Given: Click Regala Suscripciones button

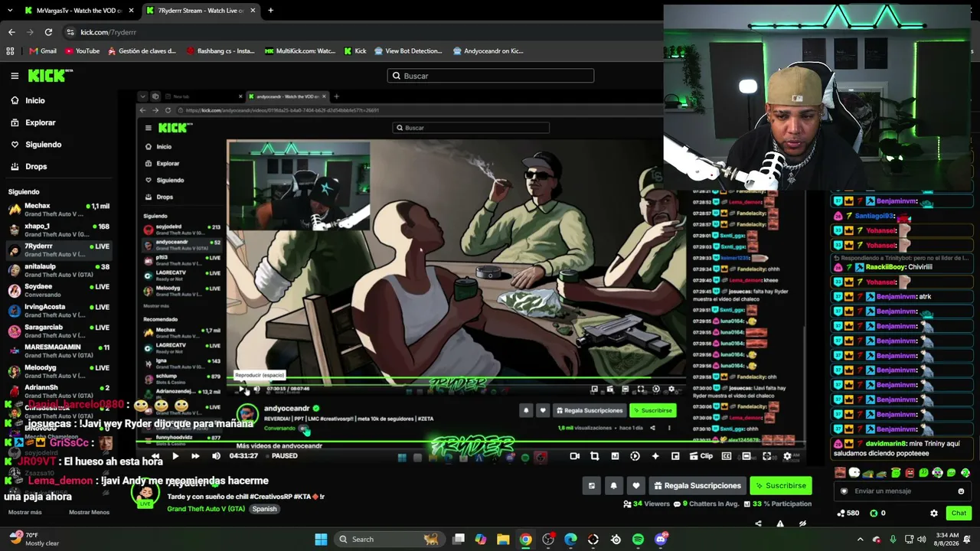Looking at the screenshot, I should click(x=697, y=486).
